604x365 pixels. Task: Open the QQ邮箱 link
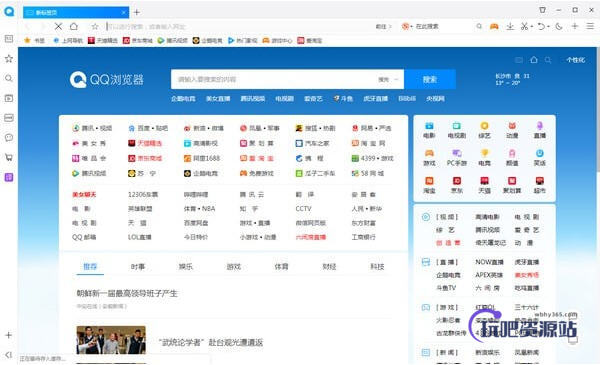tap(84, 237)
